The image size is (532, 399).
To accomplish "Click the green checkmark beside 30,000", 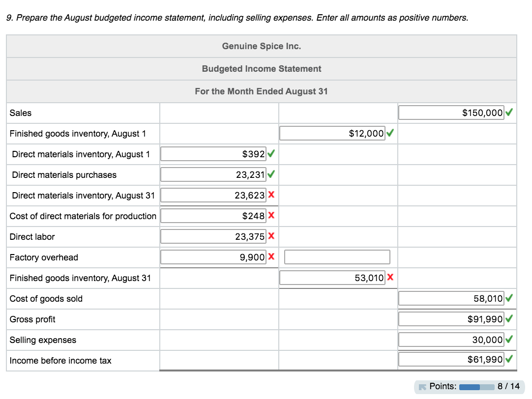I will tap(509, 339).
